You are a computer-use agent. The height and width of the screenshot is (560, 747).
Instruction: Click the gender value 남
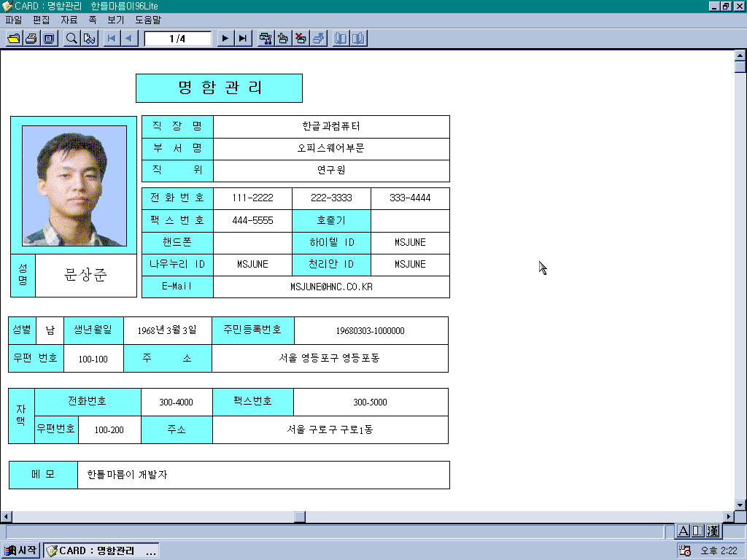(x=50, y=330)
